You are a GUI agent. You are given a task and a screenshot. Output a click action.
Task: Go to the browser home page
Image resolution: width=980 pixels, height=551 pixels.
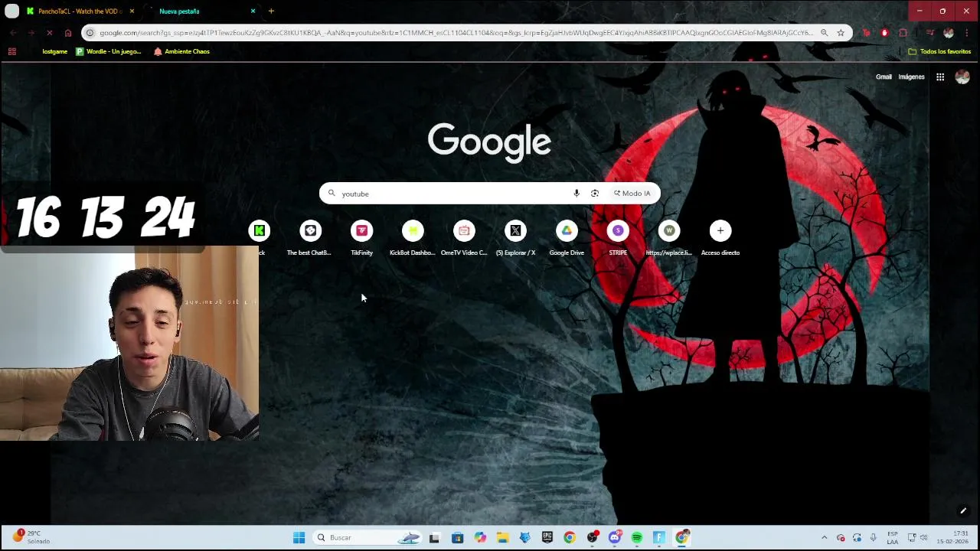click(x=68, y=33)
